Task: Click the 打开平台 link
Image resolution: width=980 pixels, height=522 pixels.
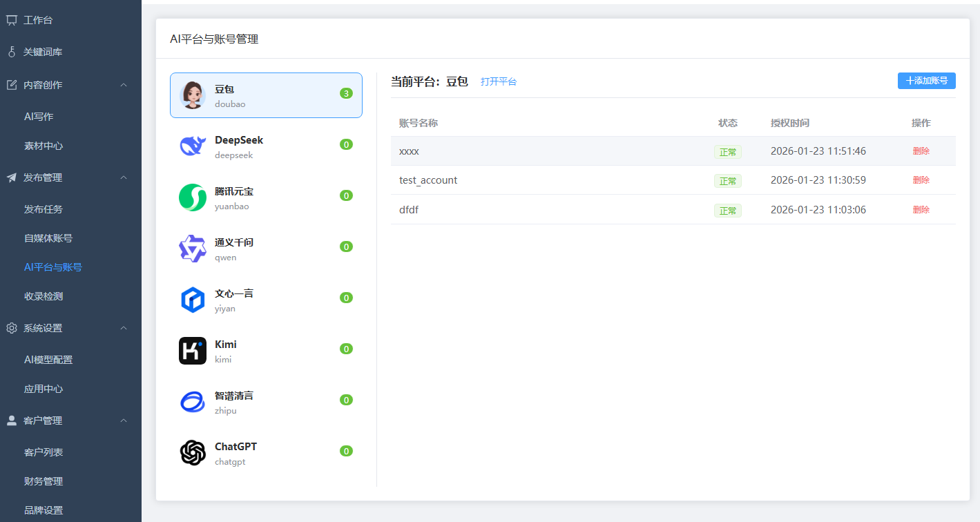Action: [x=498, y=81]
